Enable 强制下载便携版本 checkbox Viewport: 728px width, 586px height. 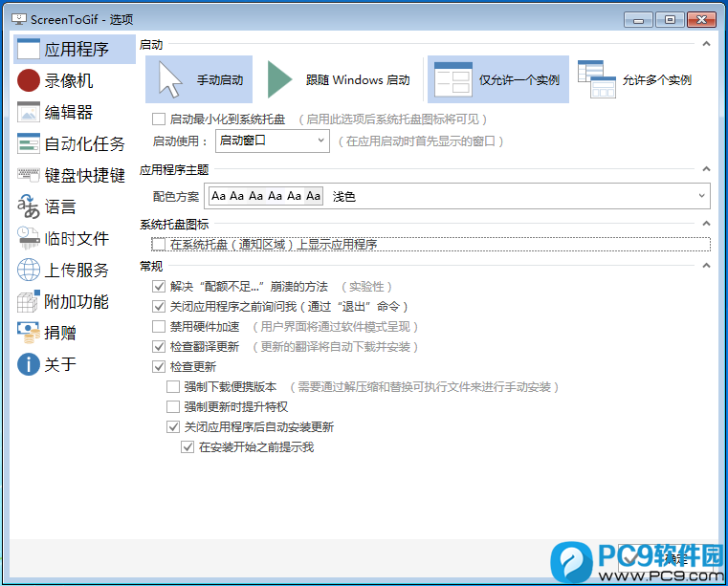(x=173, y=386)
